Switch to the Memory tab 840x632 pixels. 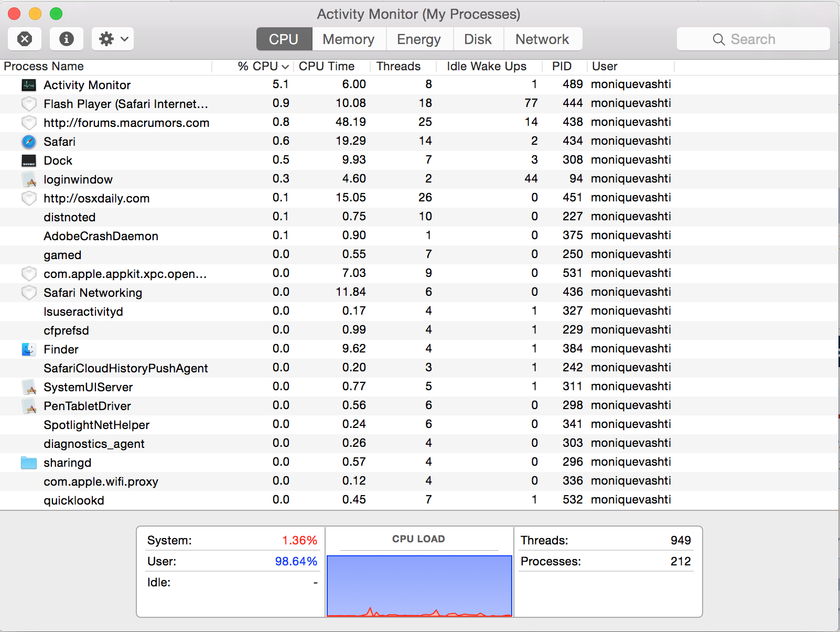coord(349,39)
